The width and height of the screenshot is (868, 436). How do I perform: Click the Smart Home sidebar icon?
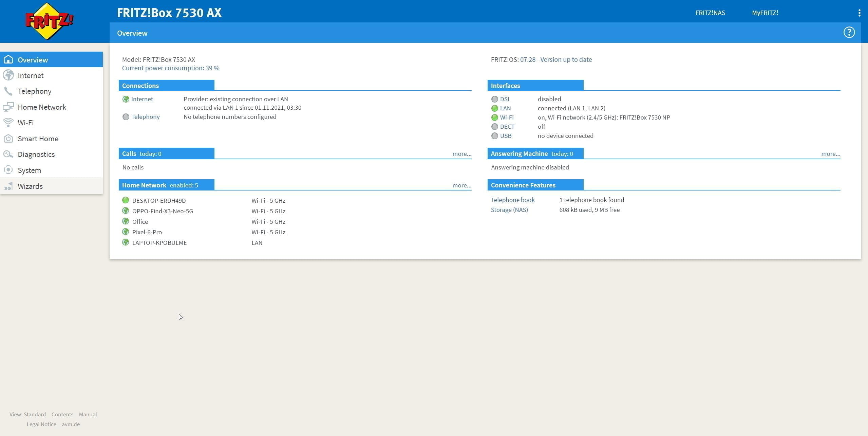click(x=8, y=139)
